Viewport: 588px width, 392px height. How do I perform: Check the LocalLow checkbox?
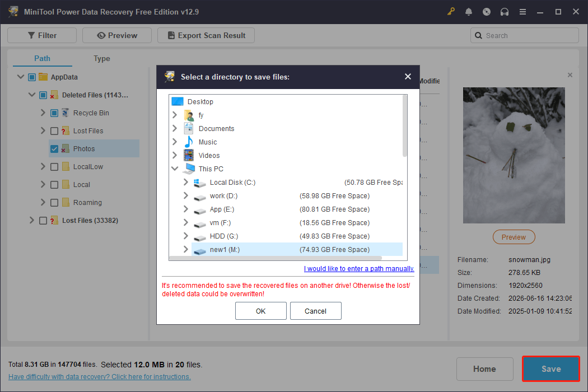pyautogui.click(x=54, y=166)
